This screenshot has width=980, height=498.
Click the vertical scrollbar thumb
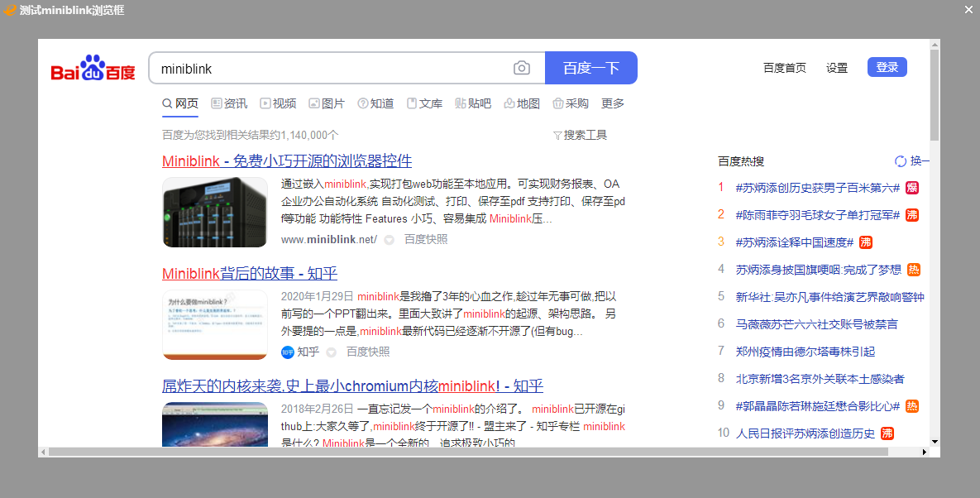point(935,95)
